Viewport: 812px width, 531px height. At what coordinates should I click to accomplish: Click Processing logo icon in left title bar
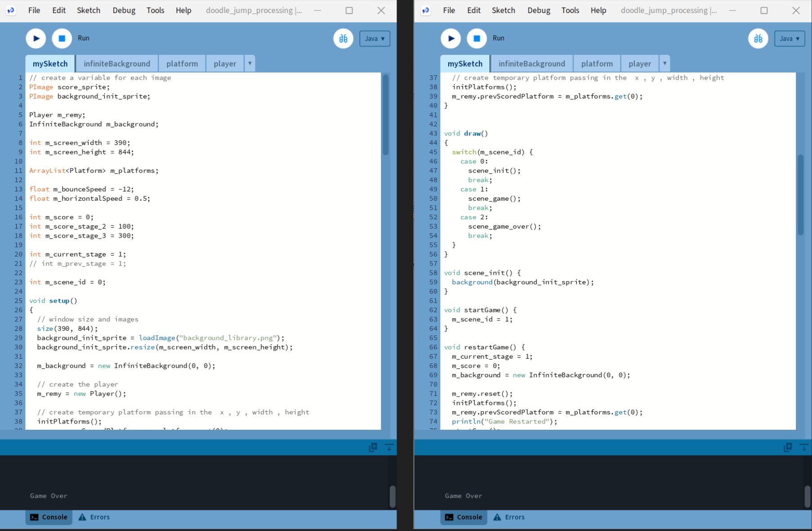(11, 10)
